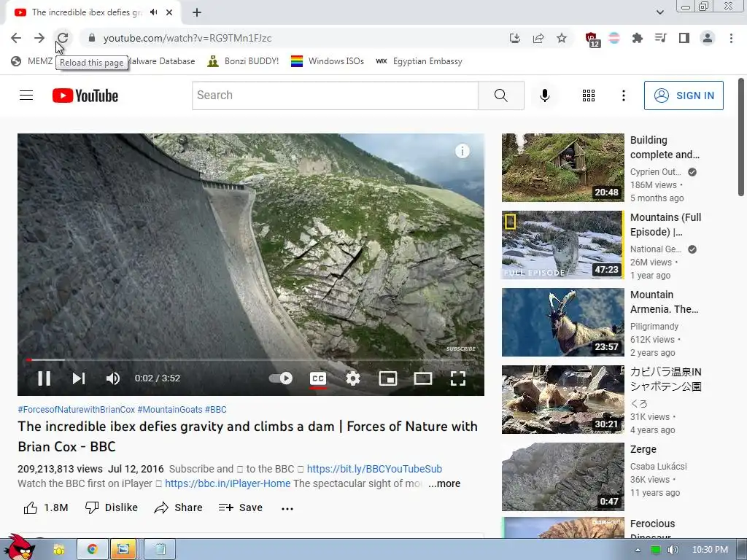This screenshot has height=560, width=747.
Task: Open Chrome three-dot menu
Action: (731, 38)
